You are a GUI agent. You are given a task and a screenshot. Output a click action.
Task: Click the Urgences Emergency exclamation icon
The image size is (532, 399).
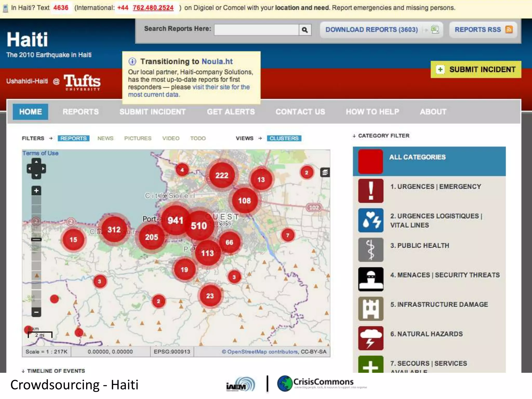coord(371,191)
